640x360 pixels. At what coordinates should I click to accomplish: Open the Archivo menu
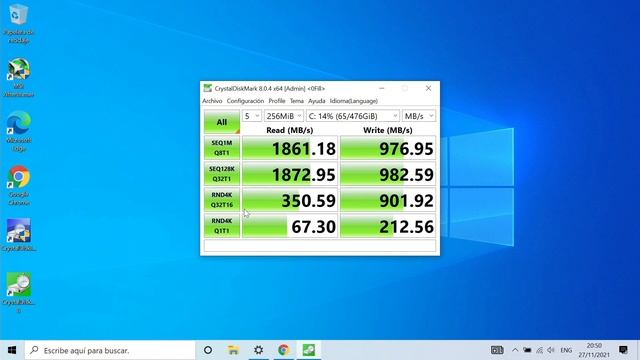coord(212,101)
